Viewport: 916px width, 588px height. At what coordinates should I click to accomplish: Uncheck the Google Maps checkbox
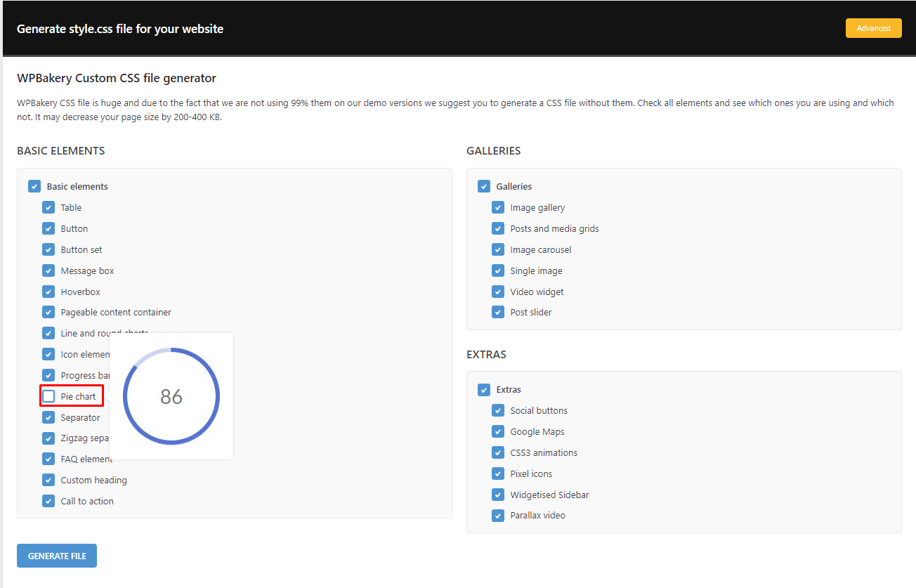(x=498, y=431)
